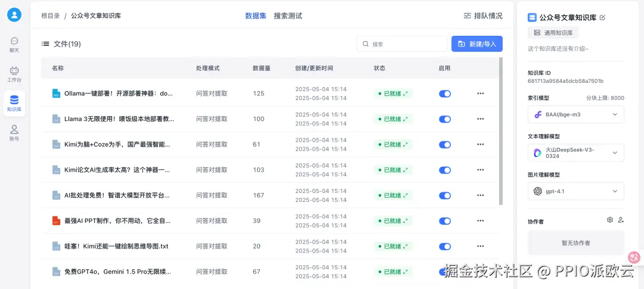The image size is (644, 289).
Task: Expand the 已就绪 status of the Llama 3 row
Action: (x=405, y=119)
